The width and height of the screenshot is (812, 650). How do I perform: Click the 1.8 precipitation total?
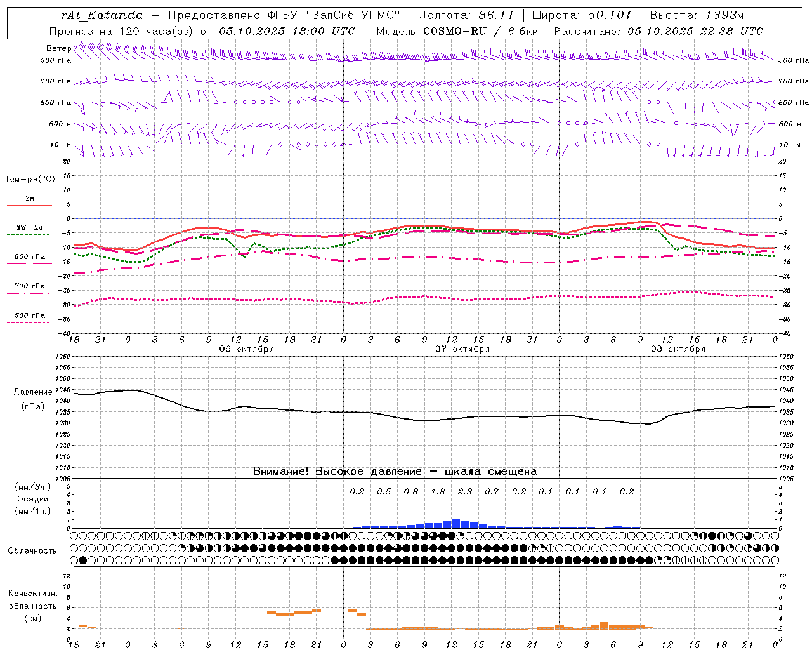438,491
